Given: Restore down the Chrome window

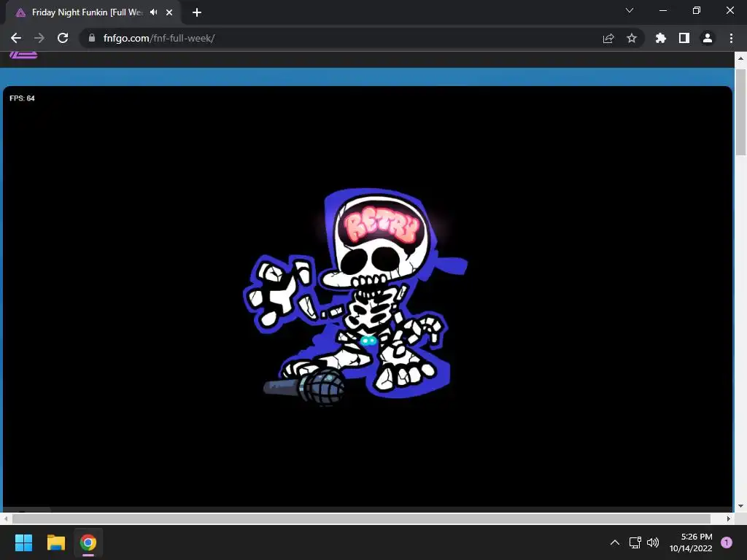Looking at the screenshot, I should (697, 10).
